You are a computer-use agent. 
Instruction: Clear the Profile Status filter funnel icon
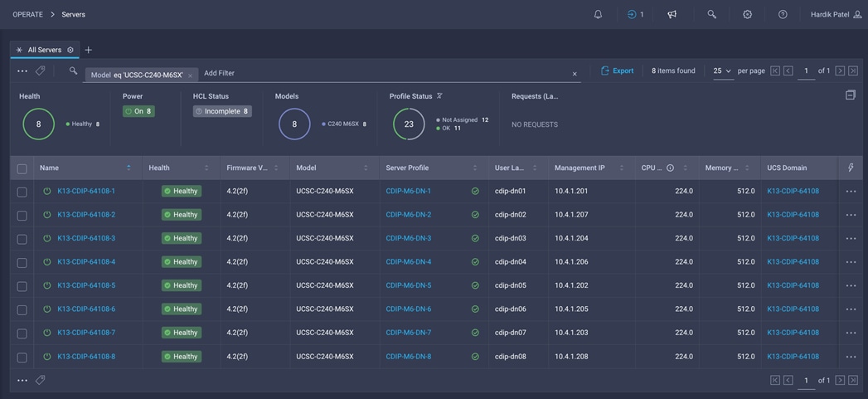[439, 96]
